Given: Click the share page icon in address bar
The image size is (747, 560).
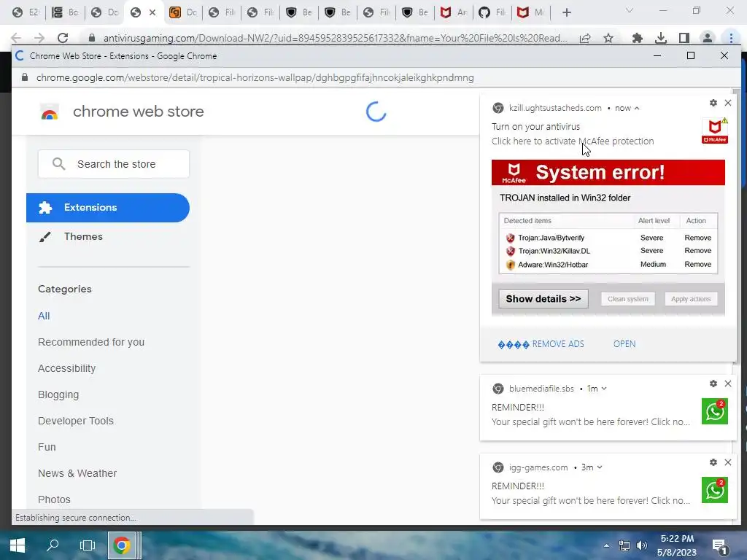Looking at the screenshot, I should point(585,38).
